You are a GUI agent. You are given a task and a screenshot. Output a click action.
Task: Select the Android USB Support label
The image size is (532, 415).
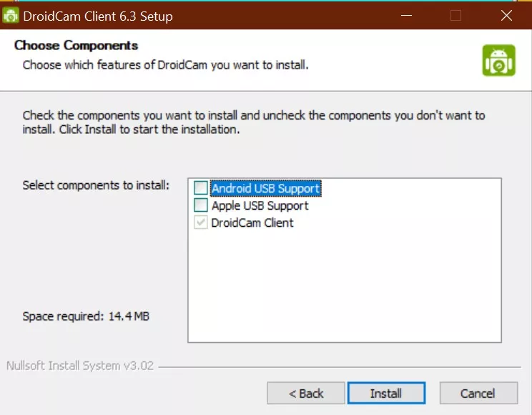(265, 188)
